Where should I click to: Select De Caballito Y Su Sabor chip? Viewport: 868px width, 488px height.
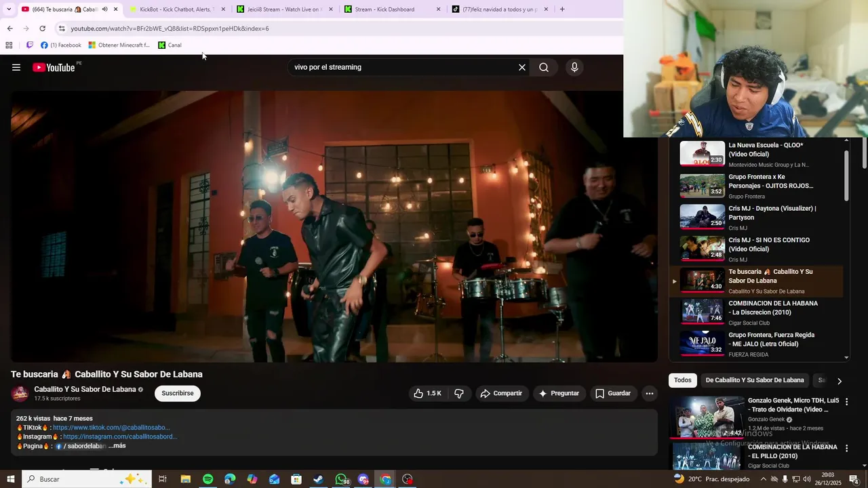click(755, 380)
